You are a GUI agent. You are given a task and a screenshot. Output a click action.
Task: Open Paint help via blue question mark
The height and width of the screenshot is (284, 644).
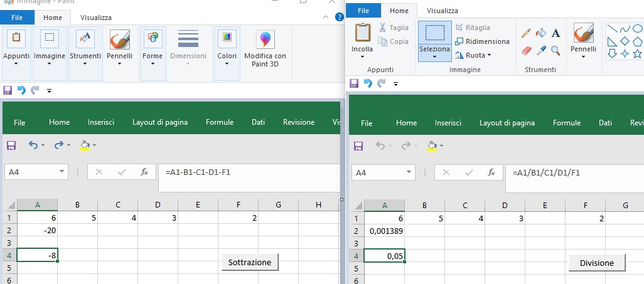tap(339, 17)
